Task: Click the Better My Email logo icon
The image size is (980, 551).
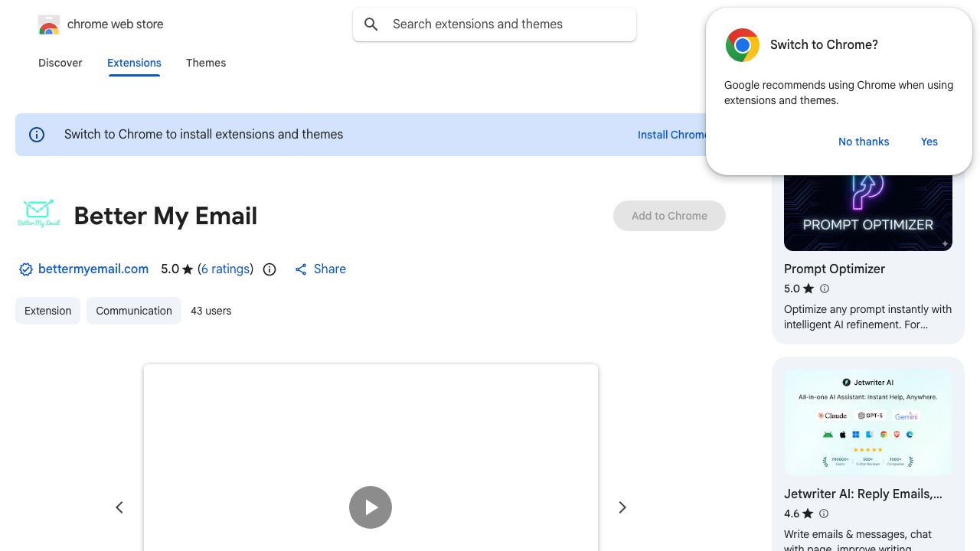Action: pos(38,214)
